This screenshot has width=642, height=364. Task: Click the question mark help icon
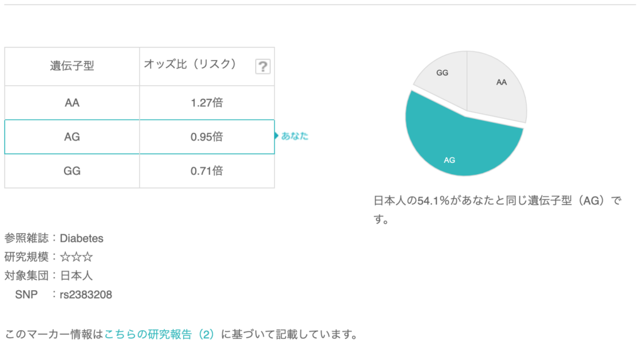(263, 66)
